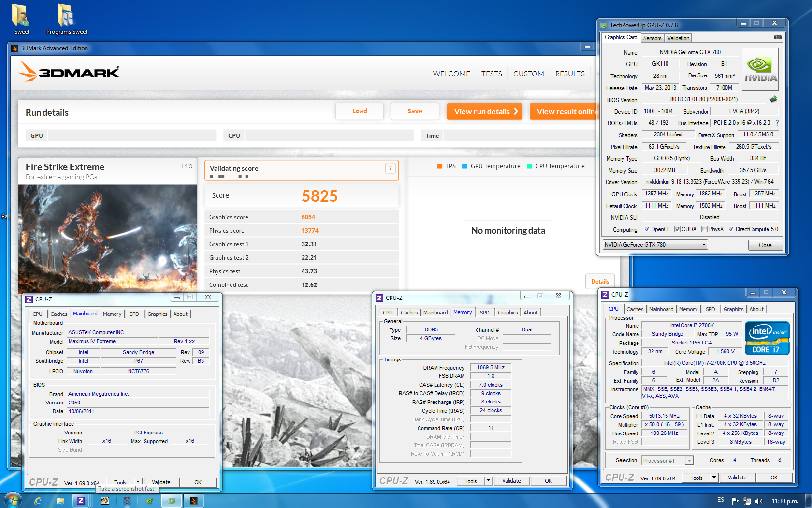The width and height of the screenshot is (812, 508).
Task: Switch to GPU-Z via its taskbar icon
Action: [172, 501]
